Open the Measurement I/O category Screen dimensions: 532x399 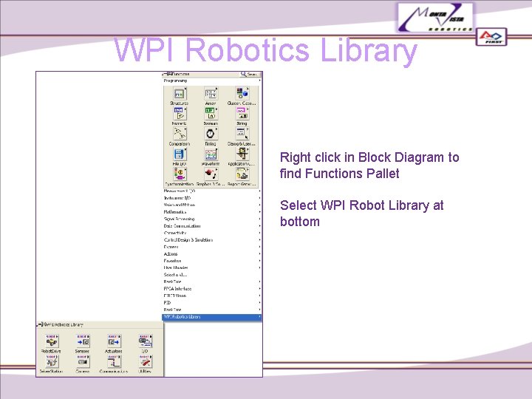(x=212, y=191)
